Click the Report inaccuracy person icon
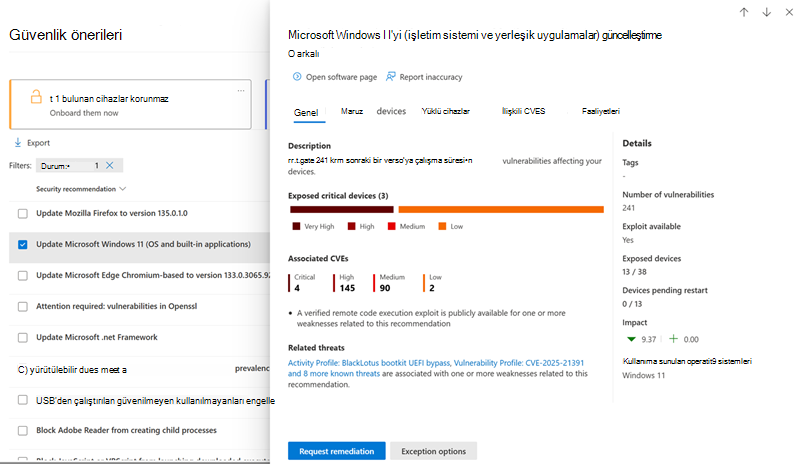The height and width of the screenshot is (464, 800). point(390,77)
